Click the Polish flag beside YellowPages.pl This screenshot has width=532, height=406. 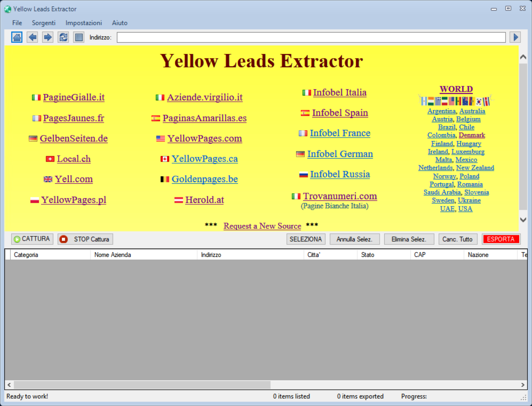pos(35,200)
